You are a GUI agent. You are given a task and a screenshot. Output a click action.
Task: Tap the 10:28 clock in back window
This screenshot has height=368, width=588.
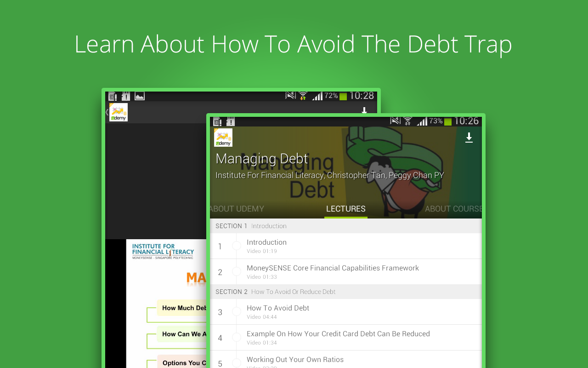362,96
